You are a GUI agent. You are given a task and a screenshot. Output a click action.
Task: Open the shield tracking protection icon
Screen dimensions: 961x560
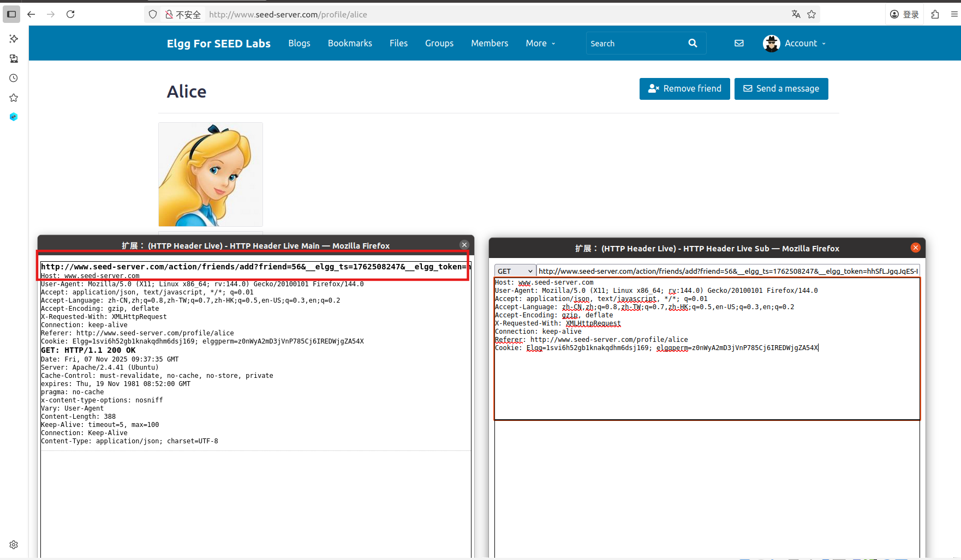coord(153,14)
